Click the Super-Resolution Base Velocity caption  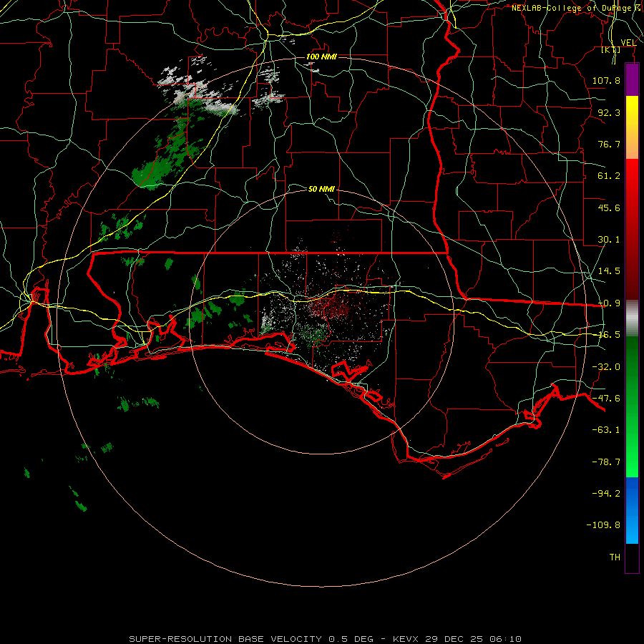click(x=325, y=639)
